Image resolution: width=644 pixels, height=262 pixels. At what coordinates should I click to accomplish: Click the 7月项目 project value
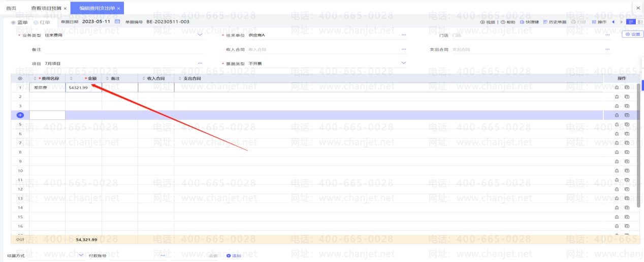tap(53, 63)
